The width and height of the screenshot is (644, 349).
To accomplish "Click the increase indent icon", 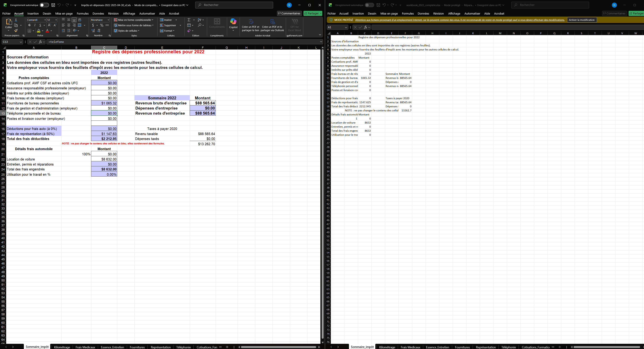I will pos(69,30).
